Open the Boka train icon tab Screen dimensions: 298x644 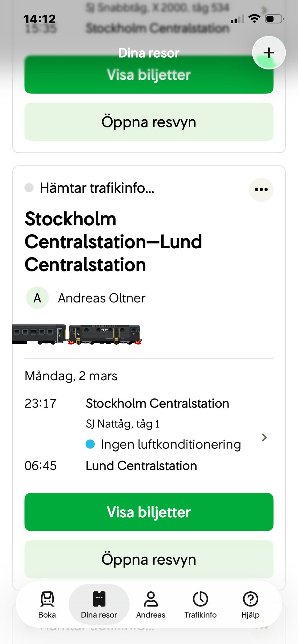(x=47, y=604)
